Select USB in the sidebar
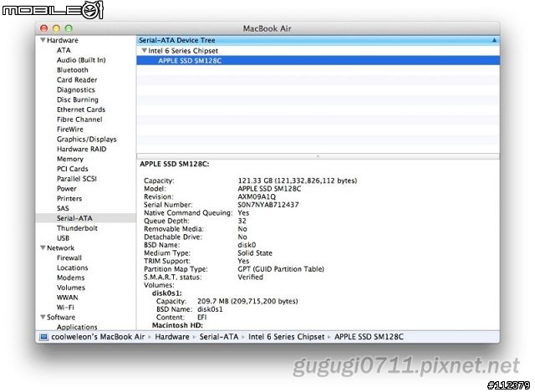 [x=64, y=238]
